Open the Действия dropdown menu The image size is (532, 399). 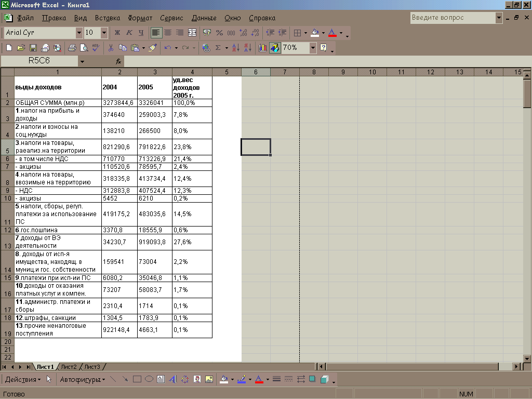(x=23, y=380)
